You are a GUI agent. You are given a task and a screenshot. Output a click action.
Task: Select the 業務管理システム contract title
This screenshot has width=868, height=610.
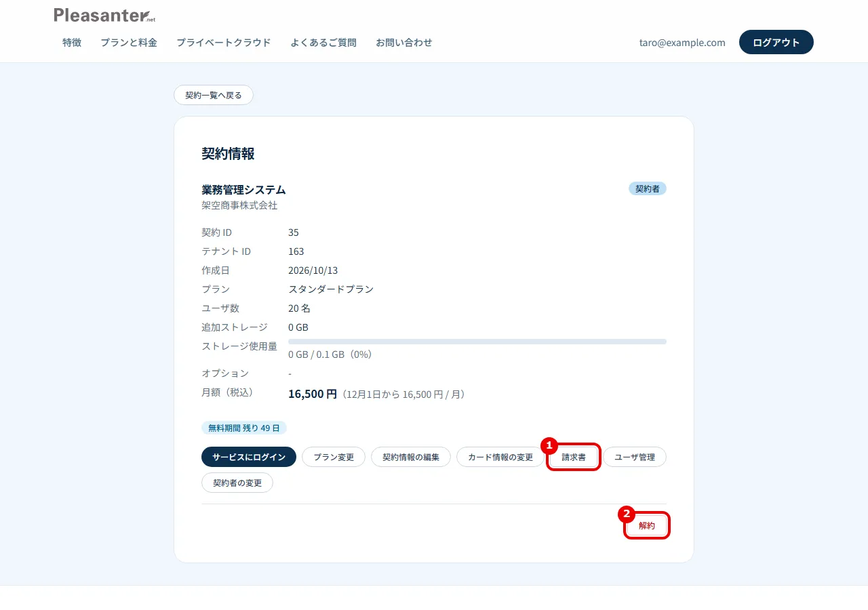243,190
